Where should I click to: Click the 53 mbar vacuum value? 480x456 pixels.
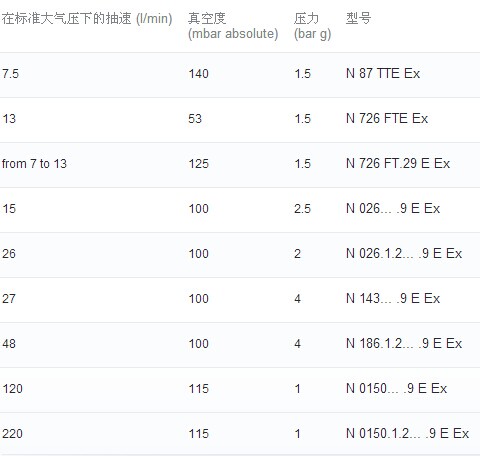pos(195,119)
